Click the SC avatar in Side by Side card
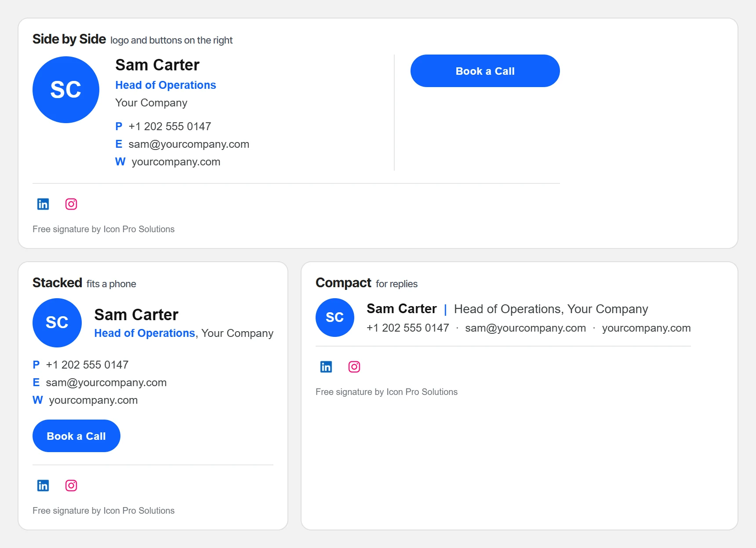 [x=66, y=90]
